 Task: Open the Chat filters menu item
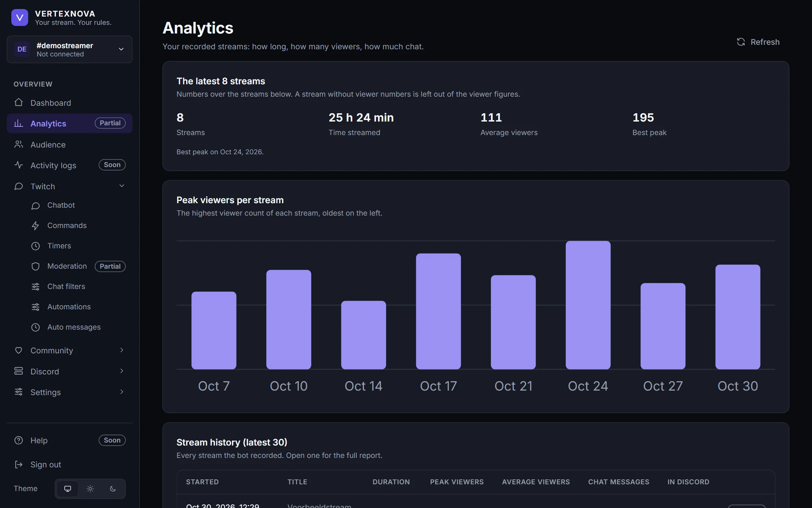point(78,287)
